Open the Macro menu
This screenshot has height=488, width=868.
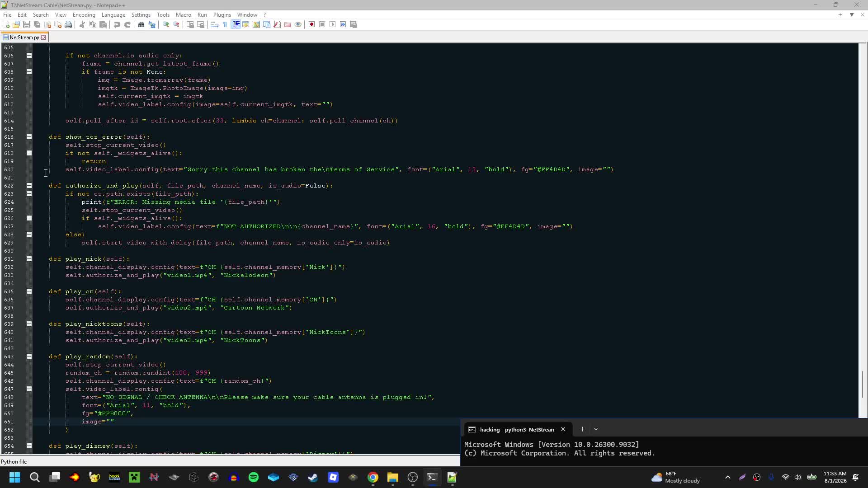[184, 14]
